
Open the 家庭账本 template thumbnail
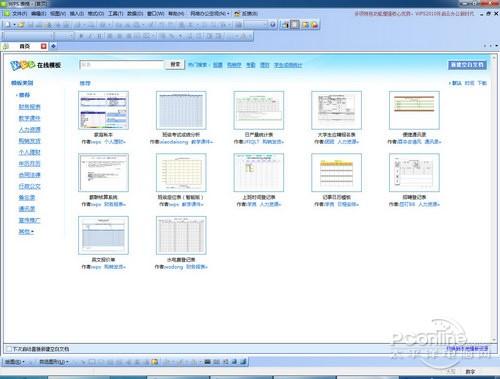tap(103, 110)
